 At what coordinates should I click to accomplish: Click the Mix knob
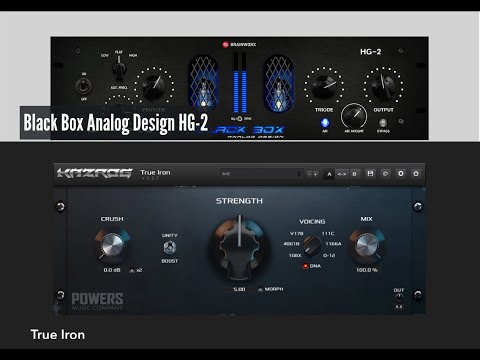(x=366, y=245)
